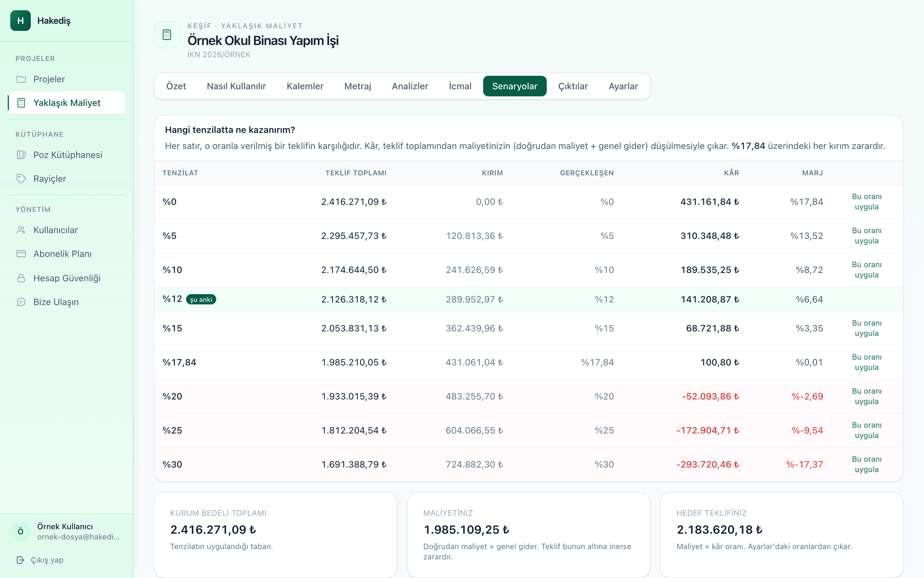
Task: Go to the Metraj tab
Action: coord(358,86)
